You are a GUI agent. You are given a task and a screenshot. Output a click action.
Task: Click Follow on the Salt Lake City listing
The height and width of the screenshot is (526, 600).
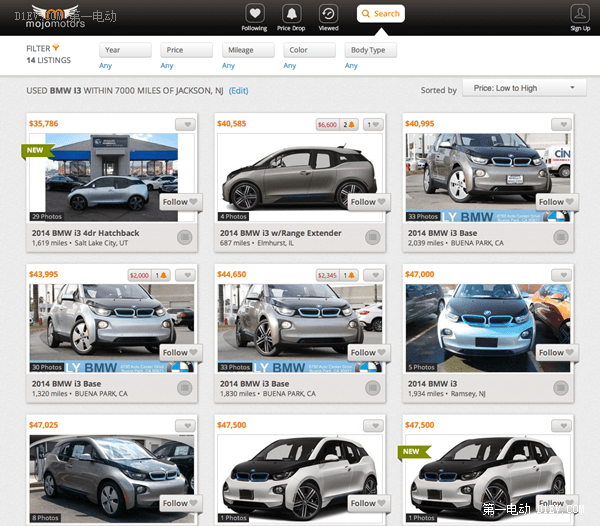180,202
